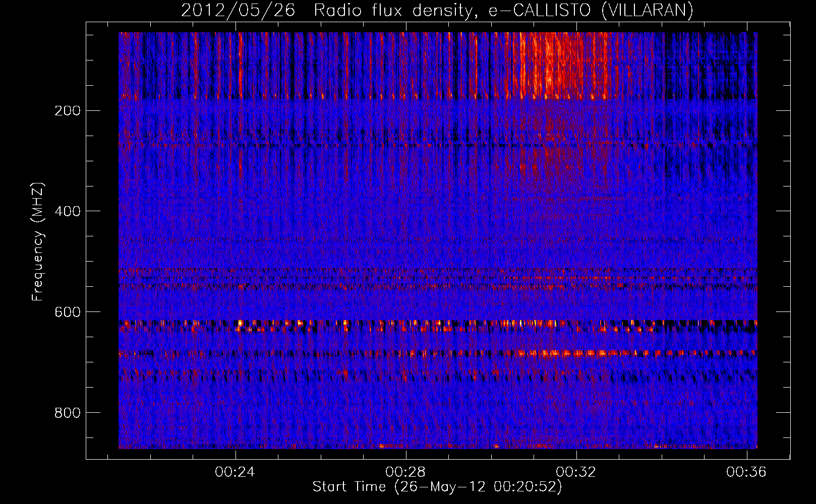The width and height of the screenshot is (816, 504).
Task: Click the 00:36 time tick label
Action: pos(746,472)
